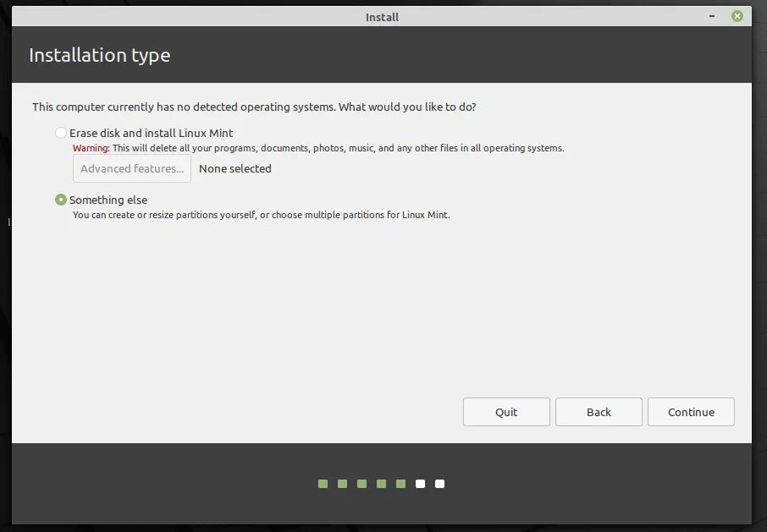Viewport: 767px width, 532px height.
Task: Select "Erase disk and install Linux Mint"
Action: point(61,133)
